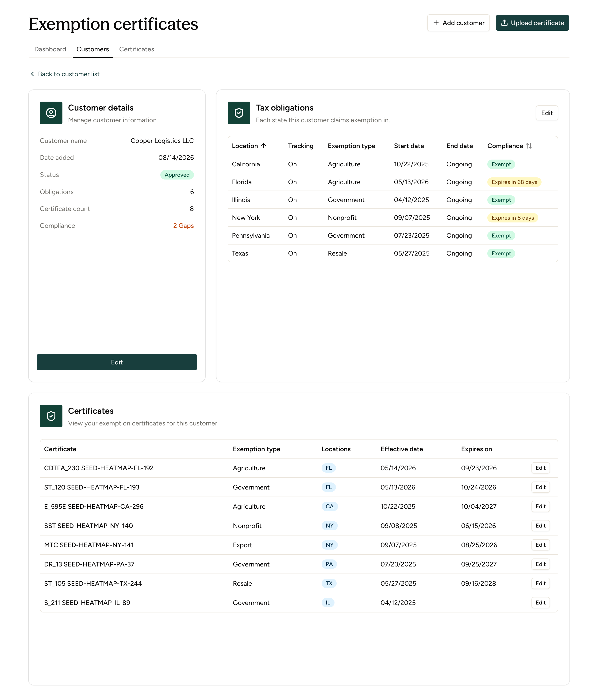Edit the SST SEED-HEATMAP-NY-140 certificate
This screenshot has height=700, width=596.
541,526
